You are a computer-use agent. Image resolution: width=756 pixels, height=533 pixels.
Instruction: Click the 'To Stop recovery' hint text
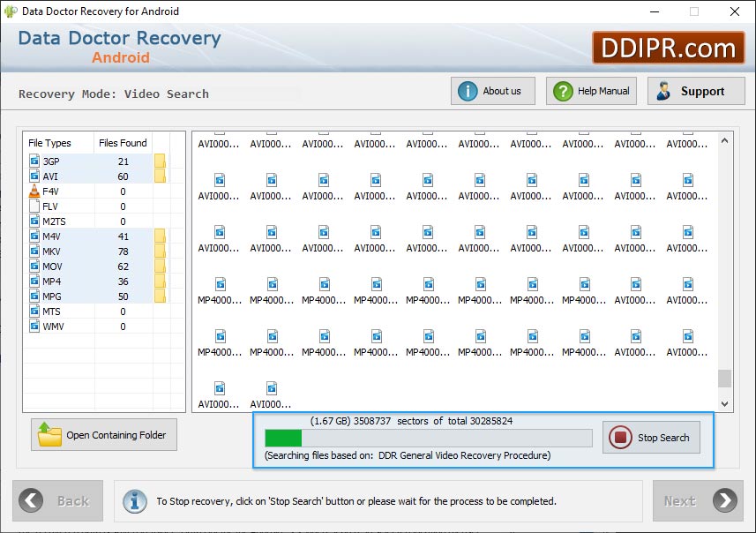(x=356, y=501)
